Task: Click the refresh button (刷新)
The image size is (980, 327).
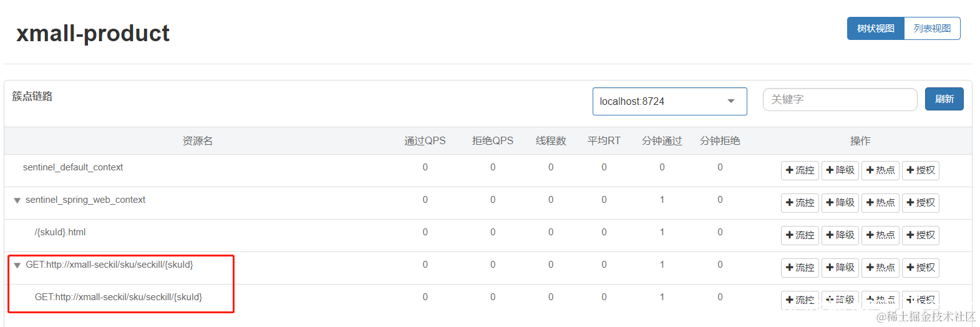Action: pos(944,99)
